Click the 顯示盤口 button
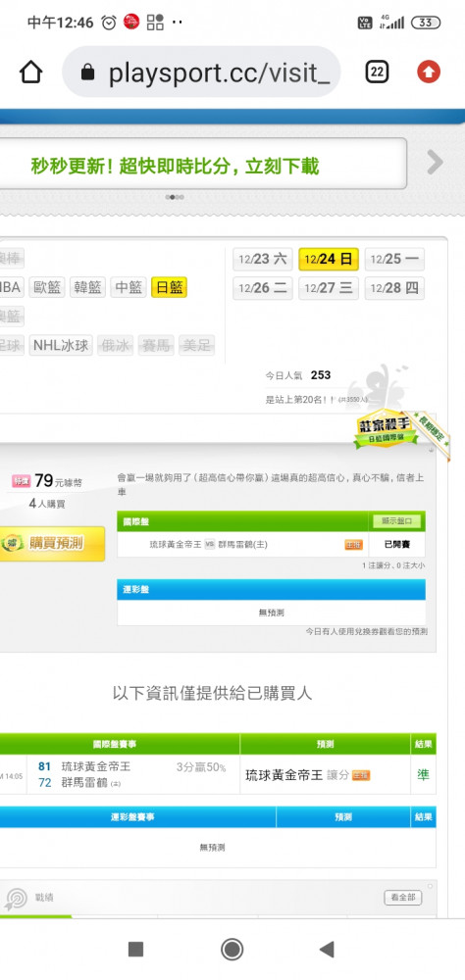This screenshot has height=980, width=465. pos(396,521)
